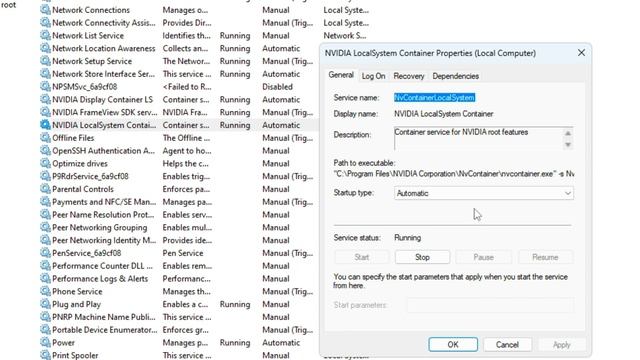The width and height of the screenshot is (640, 360).
Task: Click the P9RdrService_6a9cf08 gear icon
Action: [x=45, y=176]
